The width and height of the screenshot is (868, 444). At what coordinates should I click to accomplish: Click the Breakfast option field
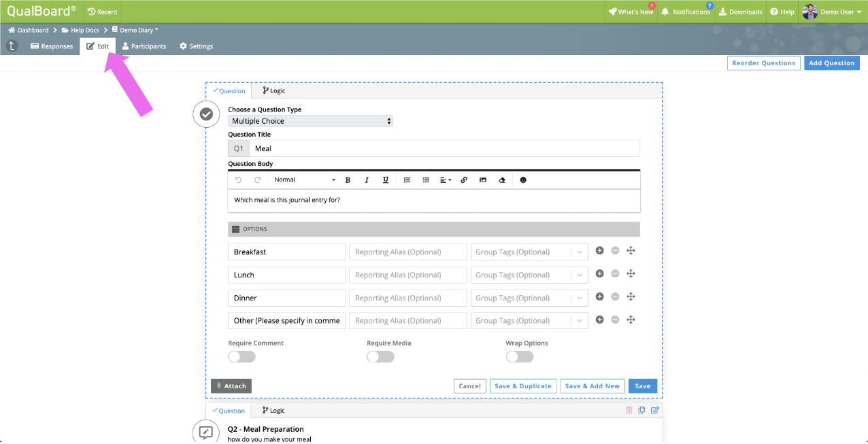286,252
